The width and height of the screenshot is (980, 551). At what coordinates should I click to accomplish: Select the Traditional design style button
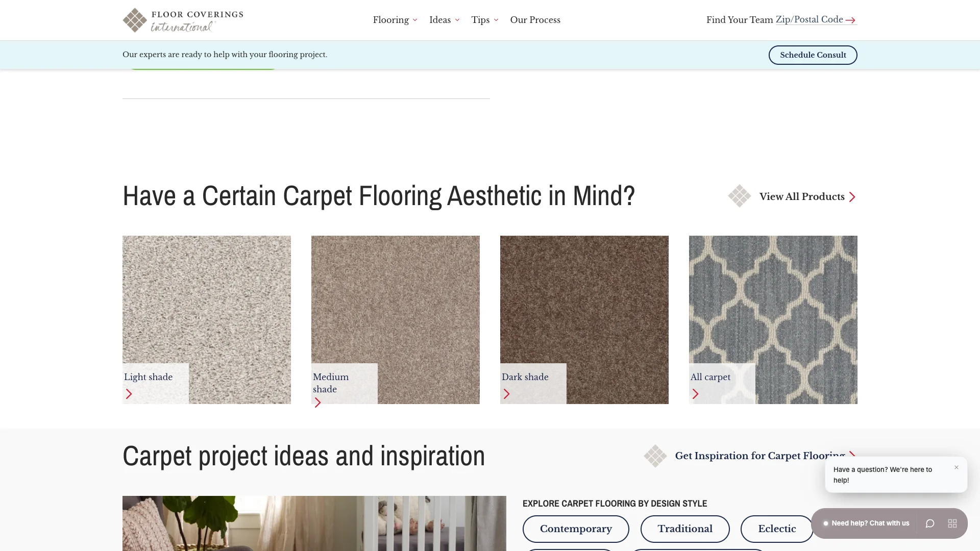(685, 529)
